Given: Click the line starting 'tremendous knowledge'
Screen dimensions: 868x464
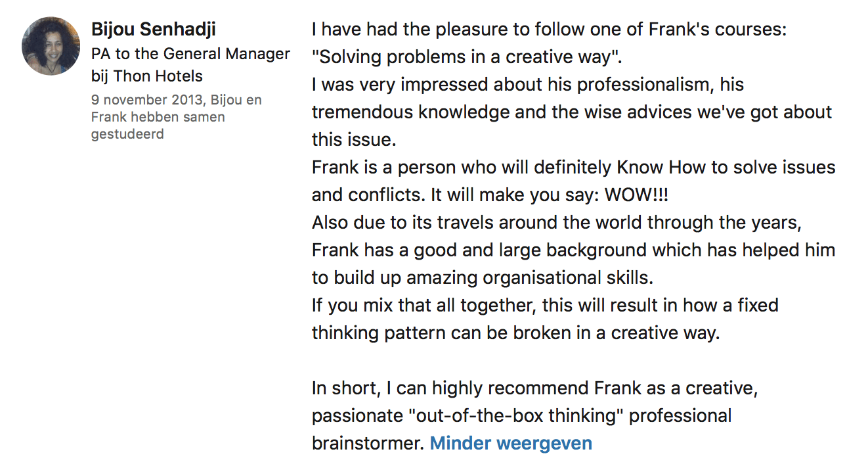Looking at the screenshot, I should click(x=571, y=112).
